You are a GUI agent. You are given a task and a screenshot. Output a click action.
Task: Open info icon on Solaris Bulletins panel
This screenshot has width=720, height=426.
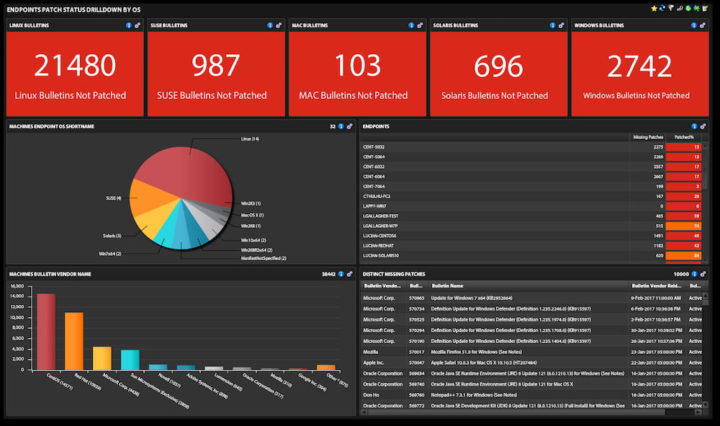(553, 25)
